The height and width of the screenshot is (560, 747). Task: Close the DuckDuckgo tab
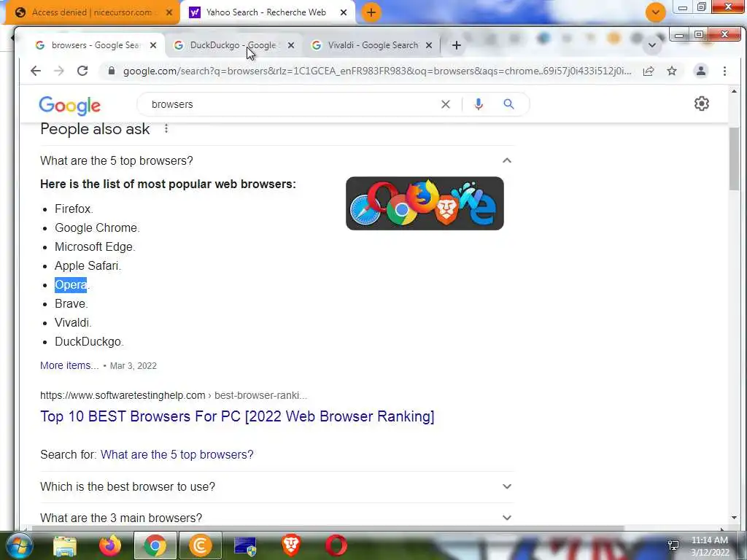291,45
